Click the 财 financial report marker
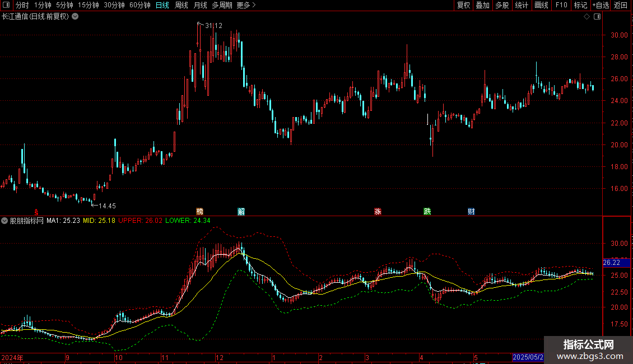 [x=471, y=212]
